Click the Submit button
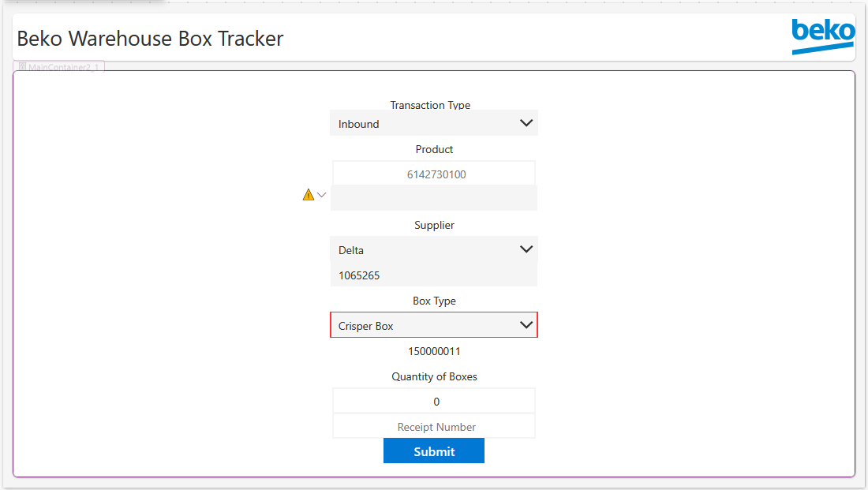The width and height of the screenshot is (868, 490). pyautogui.click(x=433, y=451)
